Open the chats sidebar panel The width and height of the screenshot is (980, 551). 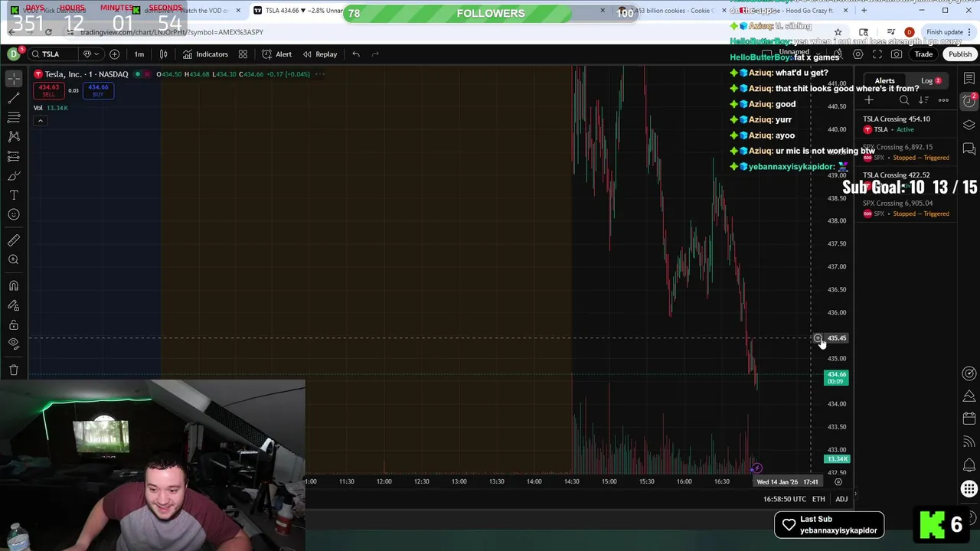(x=969, y=148)
